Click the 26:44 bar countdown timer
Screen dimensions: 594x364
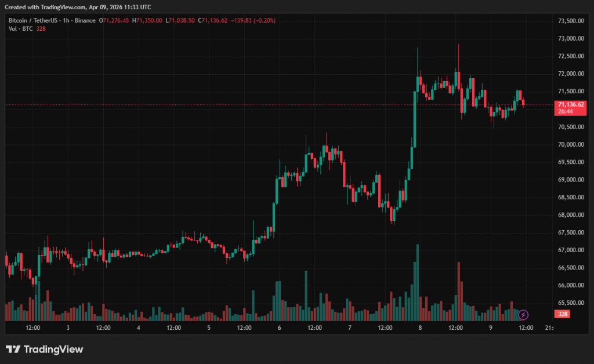(x=566, y=111)
